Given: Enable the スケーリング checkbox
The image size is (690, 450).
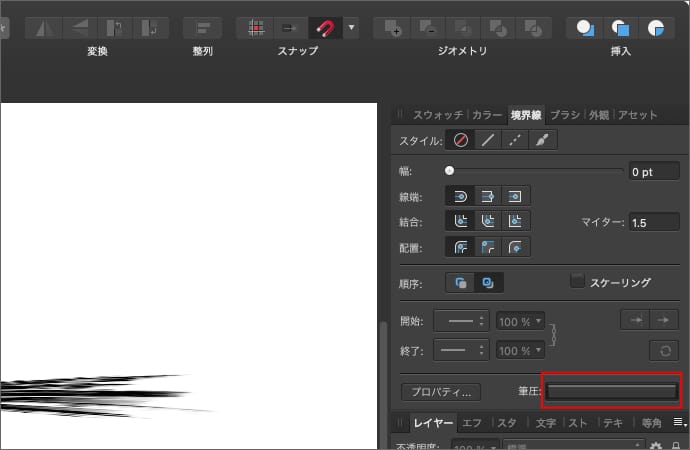Looking at the screenshot, I should tap(577, 282).
